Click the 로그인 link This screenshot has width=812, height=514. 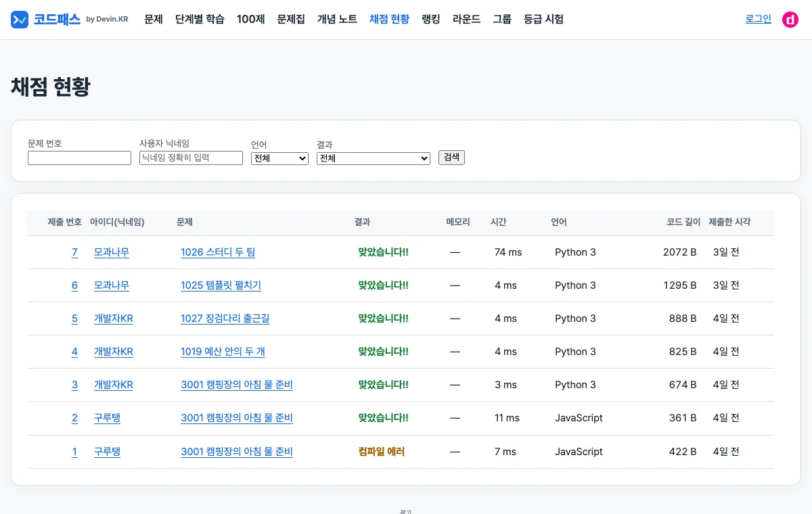(x=759, y=19)
